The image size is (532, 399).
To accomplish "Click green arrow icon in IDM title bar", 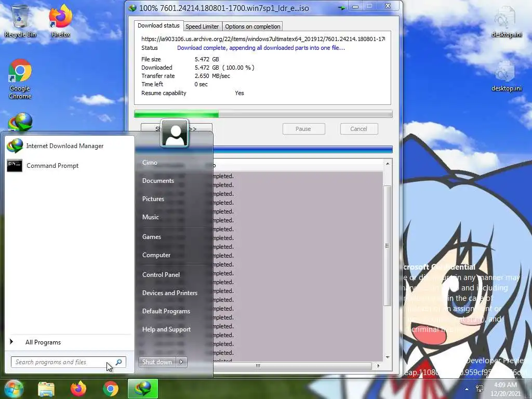I will [x=341, y=7].
